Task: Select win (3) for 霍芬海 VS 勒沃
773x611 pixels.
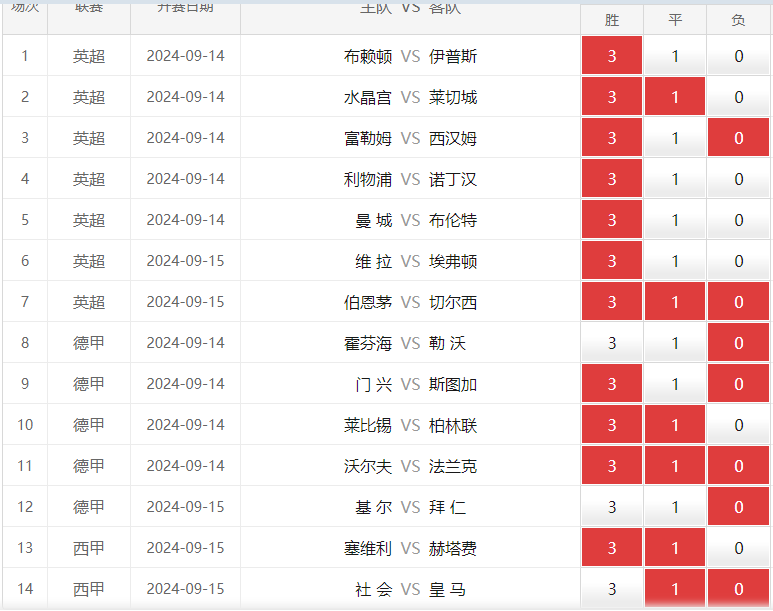Action: (x=612, y=342)
